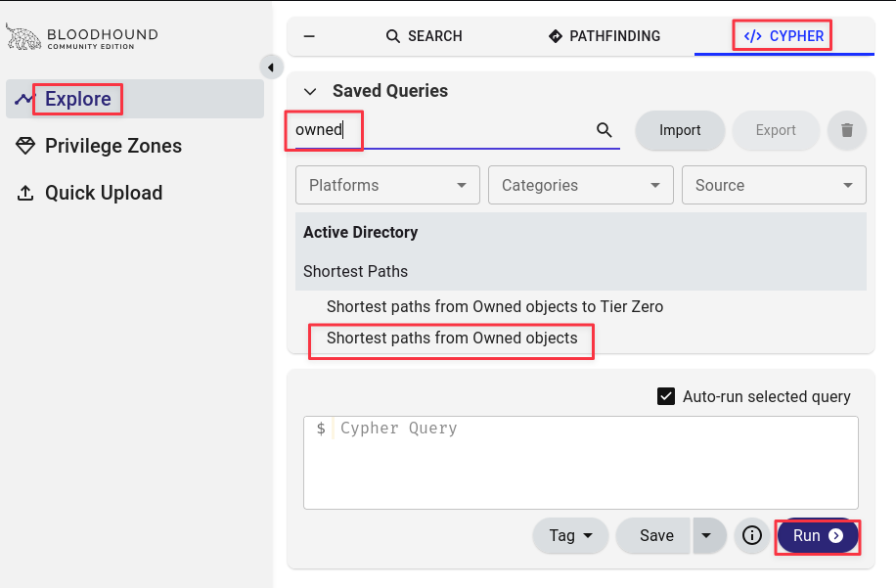Select the Shortest Paths category row
Screen dimensions: 896x588
[x=581, y=271]
